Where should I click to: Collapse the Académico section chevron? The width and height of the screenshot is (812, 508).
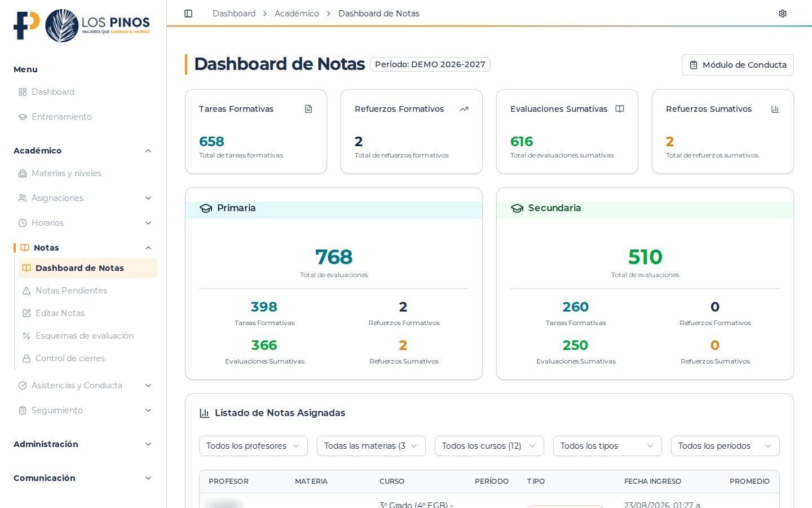148,151
